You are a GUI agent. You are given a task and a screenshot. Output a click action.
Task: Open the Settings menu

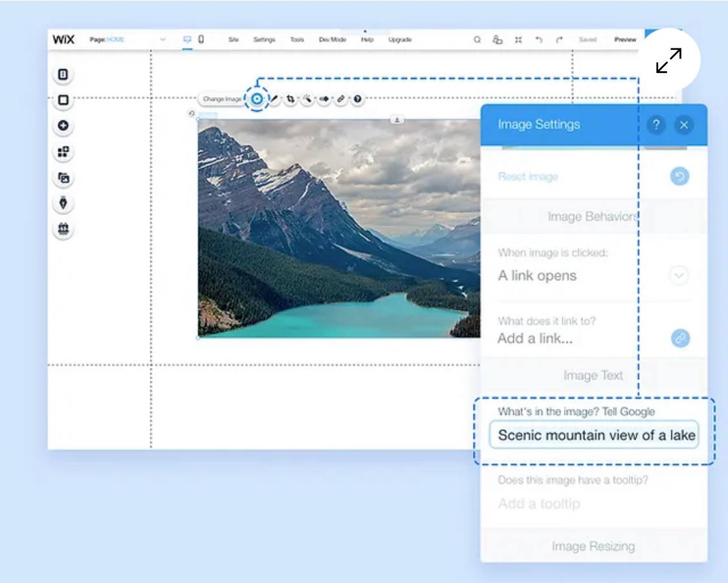(x=264, y=39)
